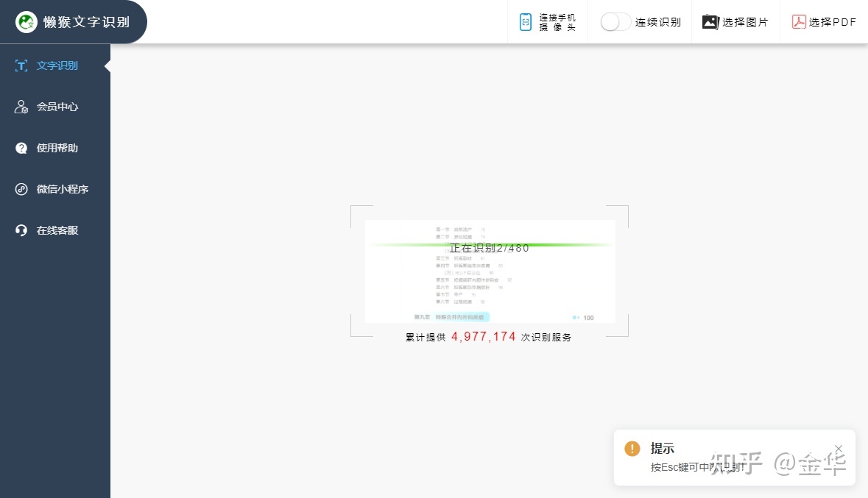Click the 正在识别2/480 progress text

(x=490, y=248)
